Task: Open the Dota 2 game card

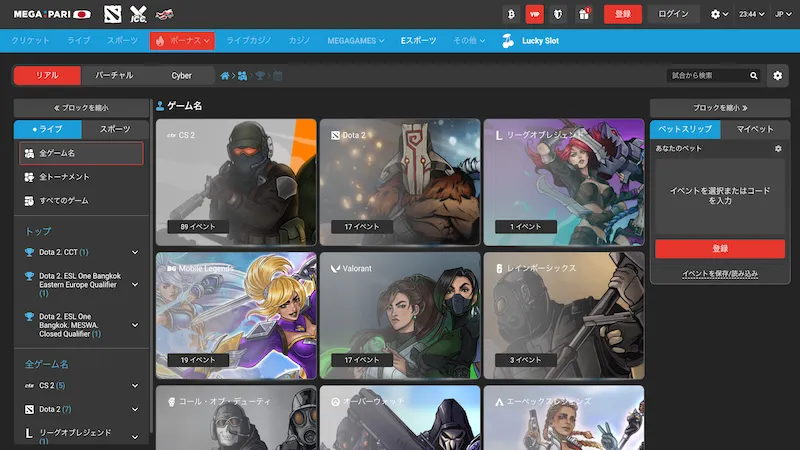Action: pyautogui.click(x=400, y=182)
